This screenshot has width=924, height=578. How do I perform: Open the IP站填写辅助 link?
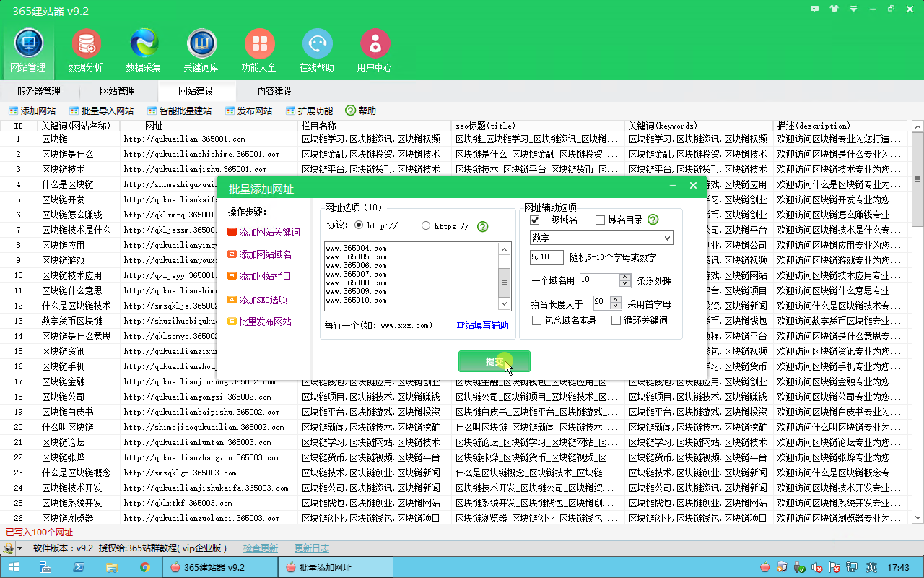pos(482,325)
